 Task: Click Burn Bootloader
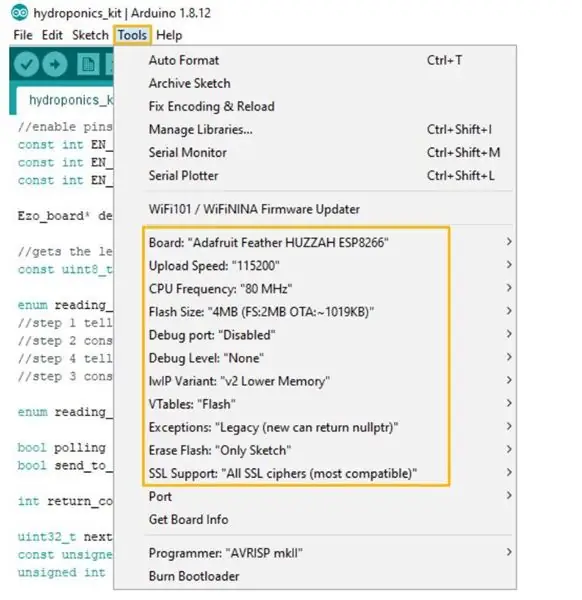coord(315,576)
